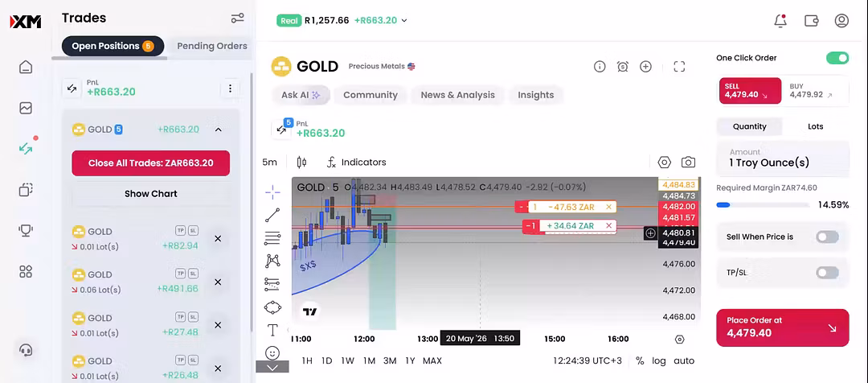The width and height of the screenshot is (868, 383).
Task: Select the crosshair cursor tool
Action: click(x=272, y=193)
